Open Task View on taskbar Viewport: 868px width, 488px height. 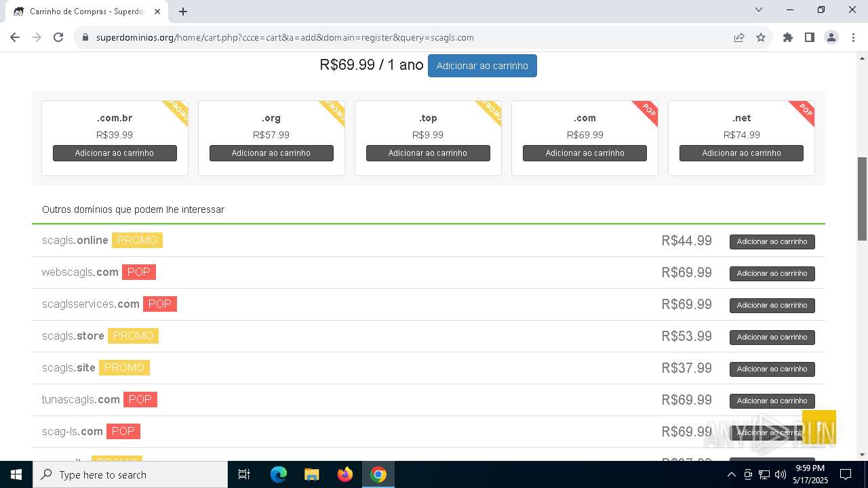(x=244, y=474)
